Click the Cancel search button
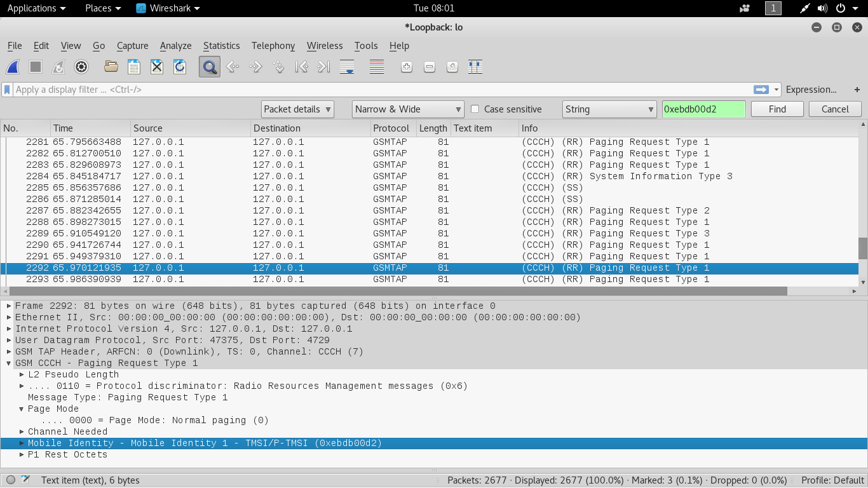The width and height of the screenshot is (868, 488). [x=835, y=109]
